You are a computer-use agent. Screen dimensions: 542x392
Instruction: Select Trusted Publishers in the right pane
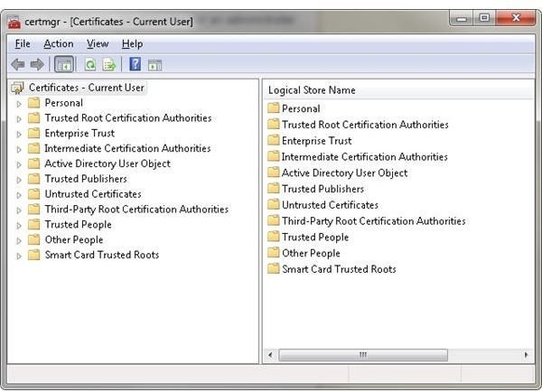coord(322,189)
